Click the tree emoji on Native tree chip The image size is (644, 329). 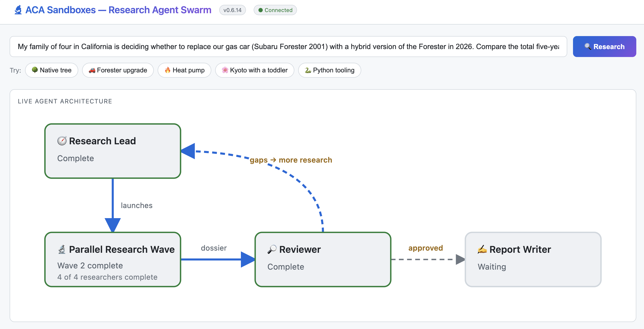(x=35, y=70)
